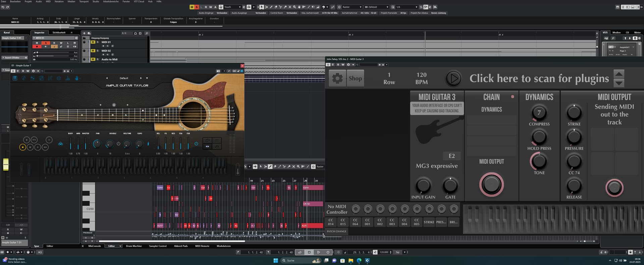Click the transport Record button
Screen dimensions: 644x265
pos(328,252)
